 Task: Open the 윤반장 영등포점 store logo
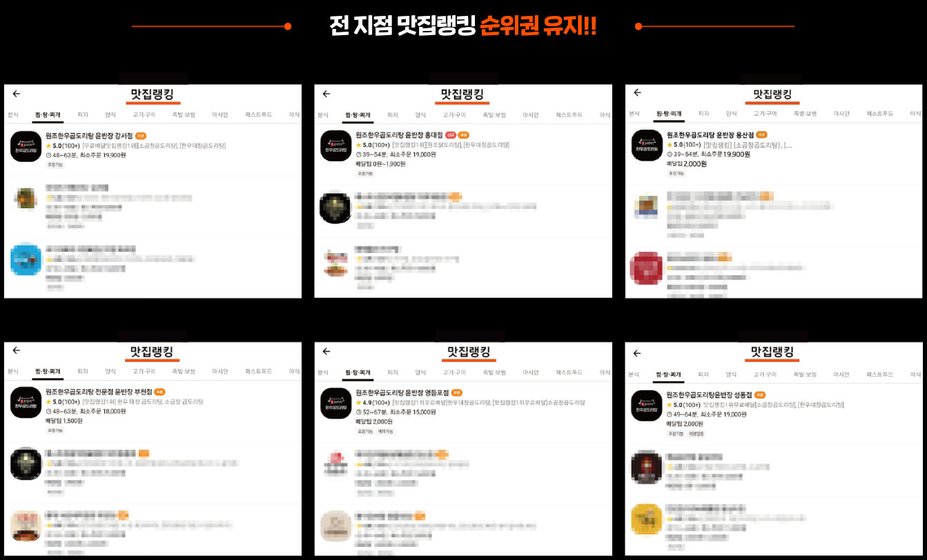click(x=336, y=404)
